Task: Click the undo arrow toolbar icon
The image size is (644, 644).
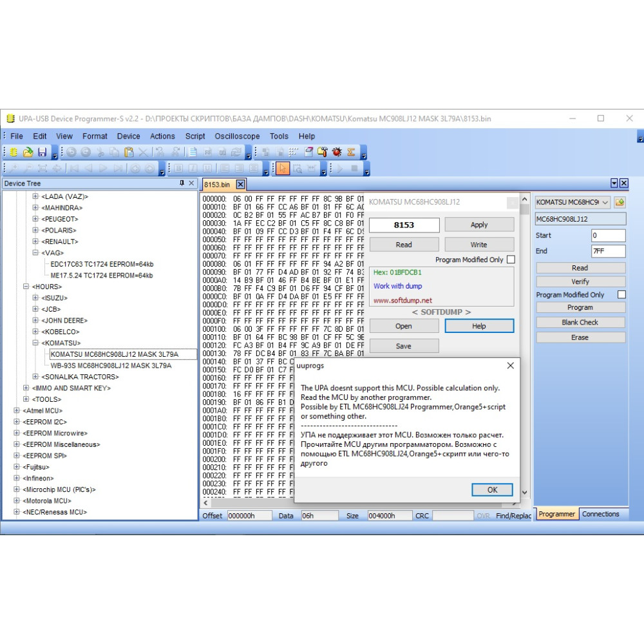Action: click(x=71, y=153)
